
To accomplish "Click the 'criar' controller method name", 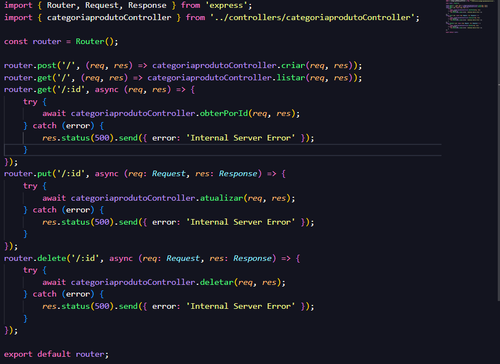I will 293,66.
